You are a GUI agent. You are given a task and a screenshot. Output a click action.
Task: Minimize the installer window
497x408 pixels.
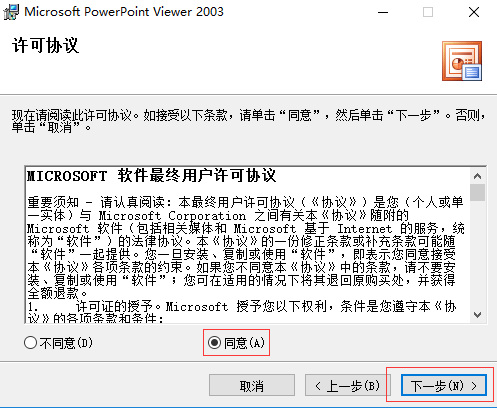point(383,12)
